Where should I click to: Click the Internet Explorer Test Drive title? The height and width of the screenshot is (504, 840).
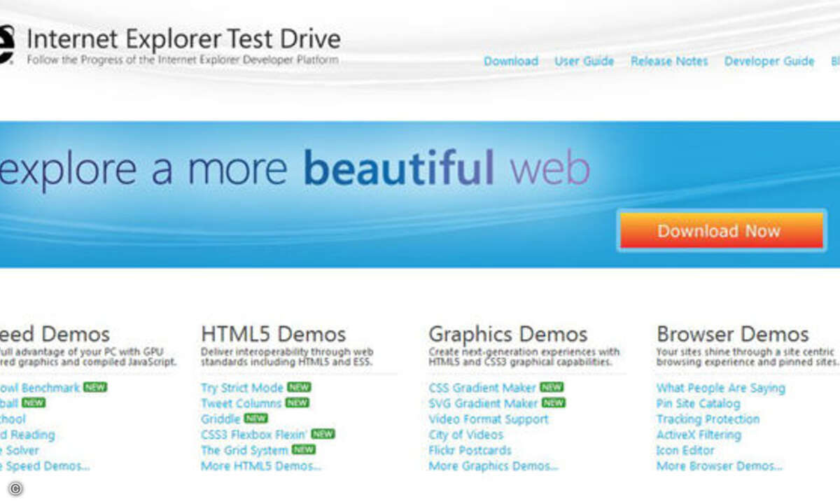[183, 38]
